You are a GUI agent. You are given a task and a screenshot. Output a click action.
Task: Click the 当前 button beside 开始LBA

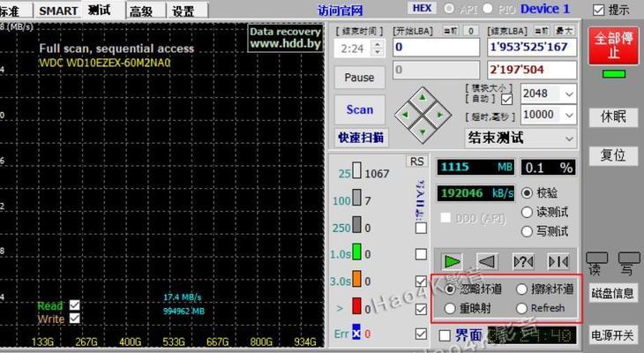coord(451,31)
